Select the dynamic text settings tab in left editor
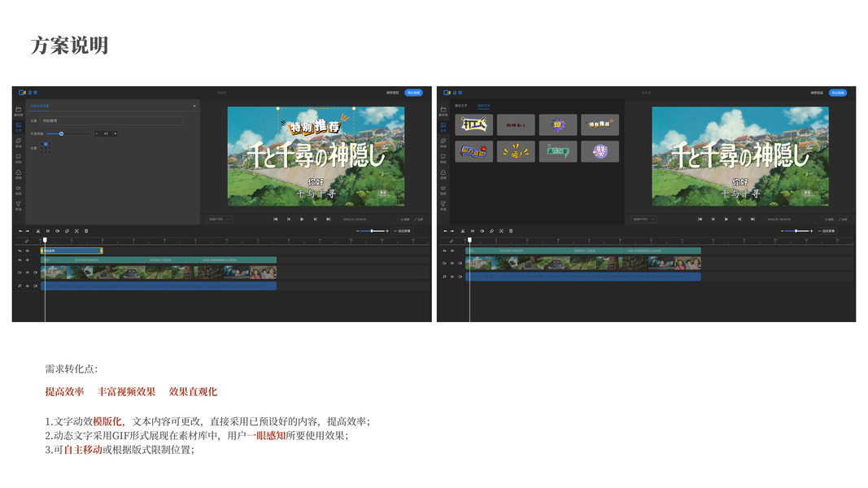Image resolution: width=868 pixels, height=488 pixels. tap(40, 106)
